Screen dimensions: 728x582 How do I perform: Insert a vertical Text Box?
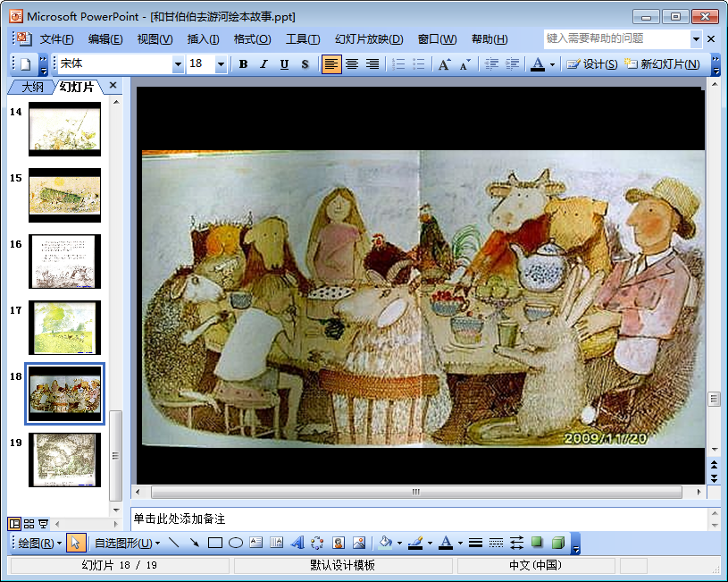click(276, 543)
